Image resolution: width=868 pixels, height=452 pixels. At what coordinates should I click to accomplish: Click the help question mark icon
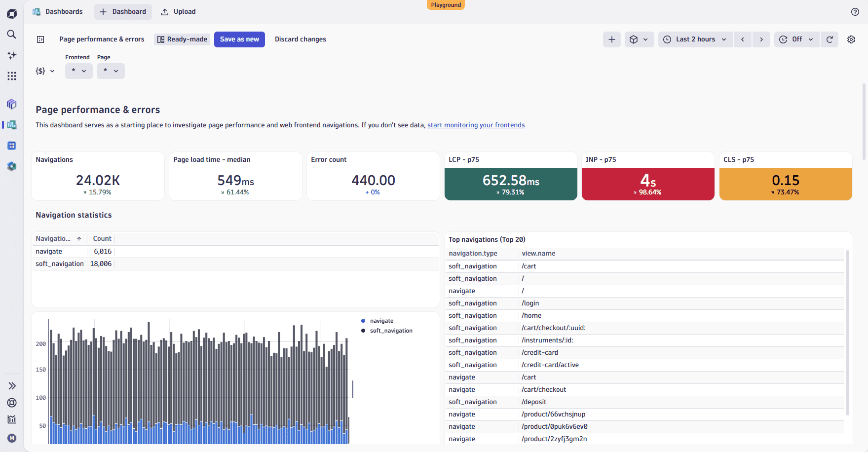855,12
